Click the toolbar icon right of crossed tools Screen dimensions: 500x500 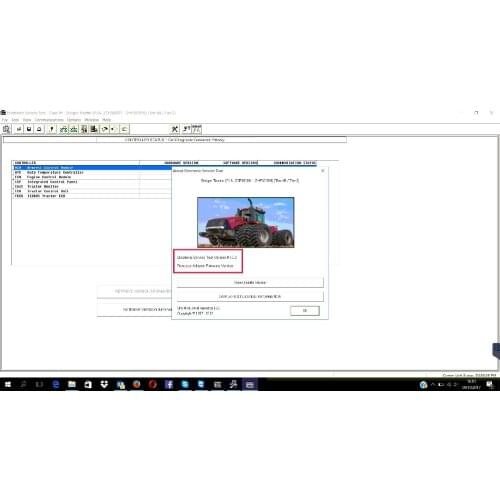[x=186, y=129]
